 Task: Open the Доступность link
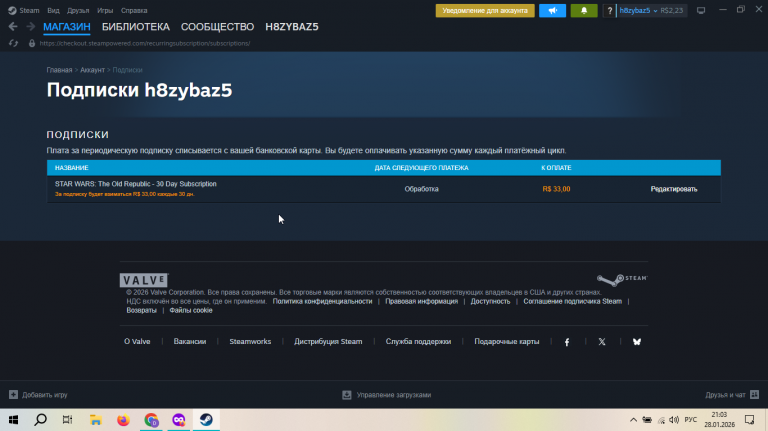[x=490, y=301]
